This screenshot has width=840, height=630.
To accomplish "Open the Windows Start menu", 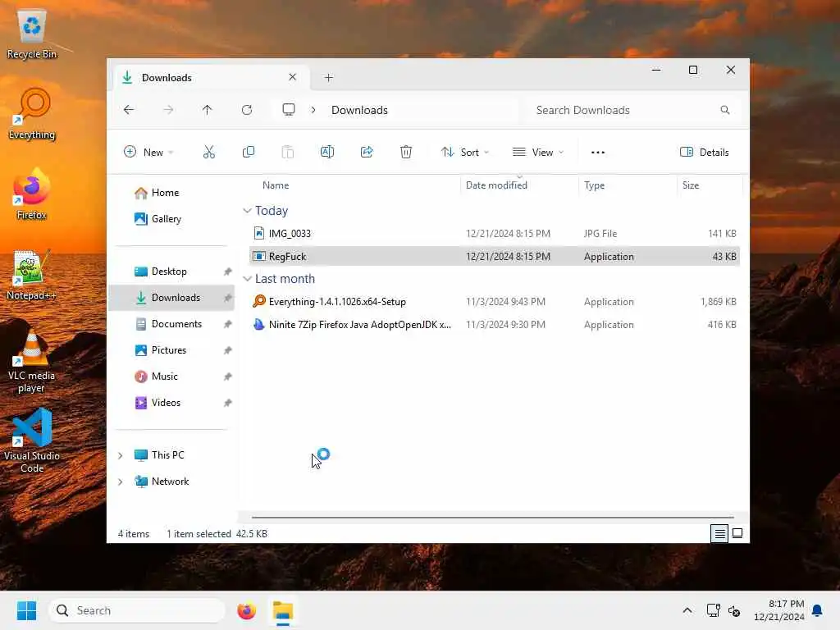I will (x=27, y=610).
